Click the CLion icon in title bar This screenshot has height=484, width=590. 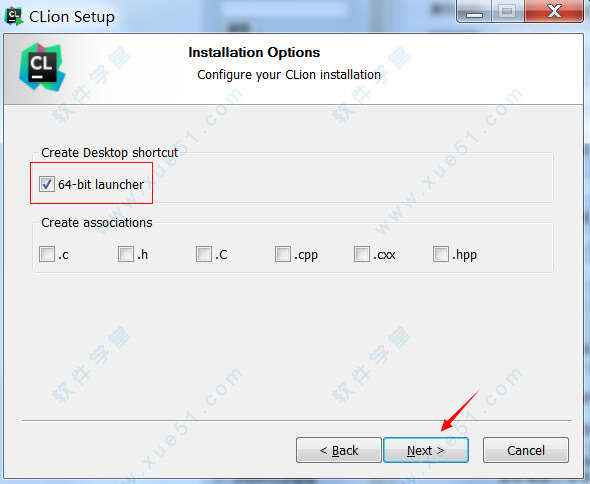[14, 16]
